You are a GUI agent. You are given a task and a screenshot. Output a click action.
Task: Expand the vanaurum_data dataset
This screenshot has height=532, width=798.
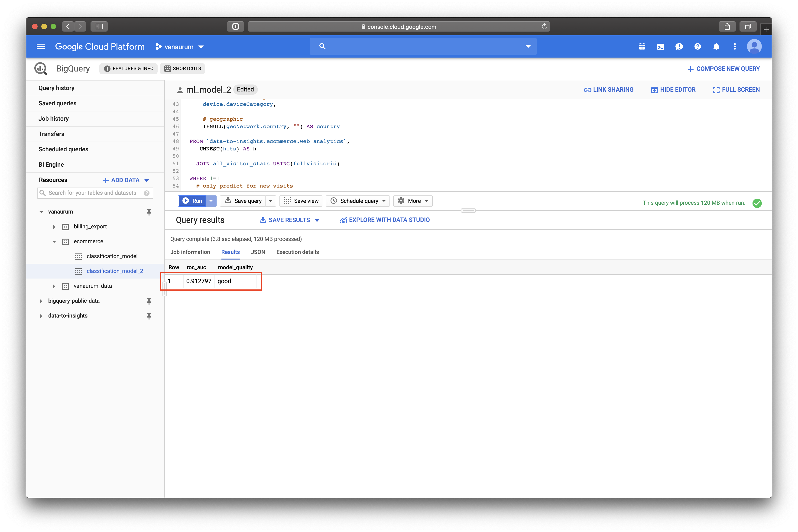54,286
